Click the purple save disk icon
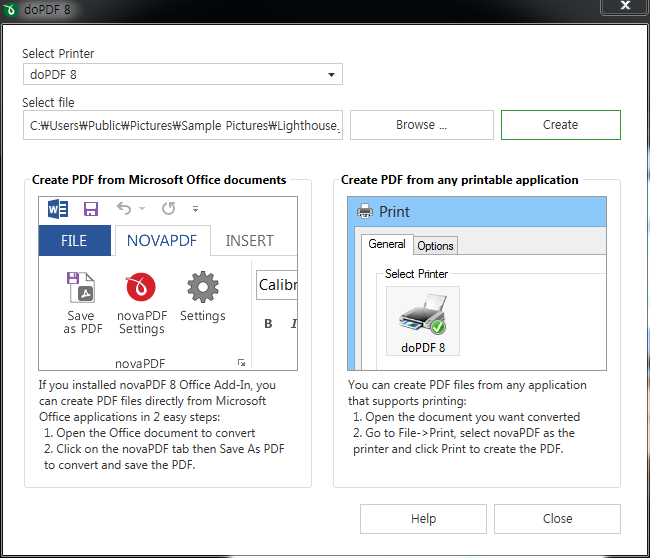Viewport: 650px width, 558px height. point(91,209)
